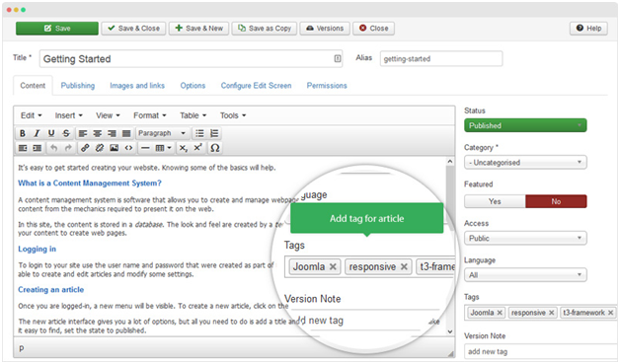Image resolution: width=620 pixels, height=364 pixels.
Task: Click the icon inside the Title field
Action: click(338, 58)
